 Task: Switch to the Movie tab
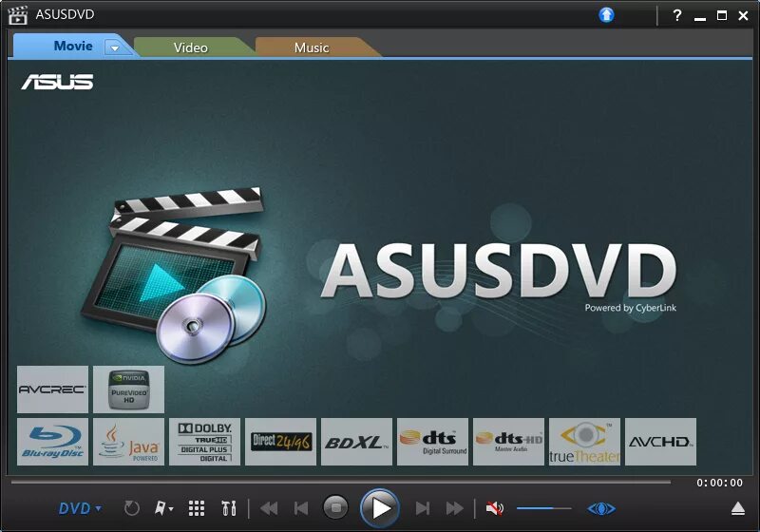[x=73, y=46]
